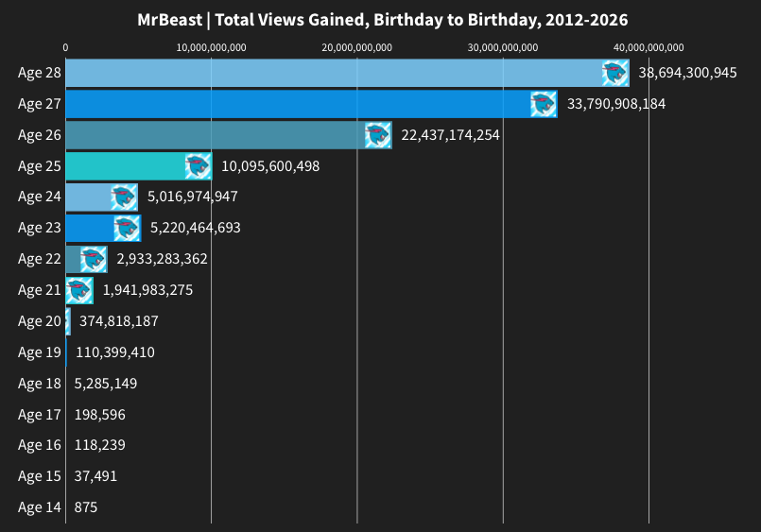Viewport: 761px width, 532px height.
Task: Click the value 875 for Age 14
Action: tap(86, 507)
